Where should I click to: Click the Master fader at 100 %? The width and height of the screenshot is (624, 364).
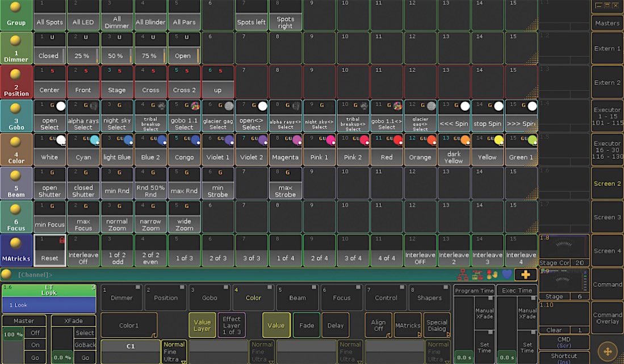click(x=13, y=345)
